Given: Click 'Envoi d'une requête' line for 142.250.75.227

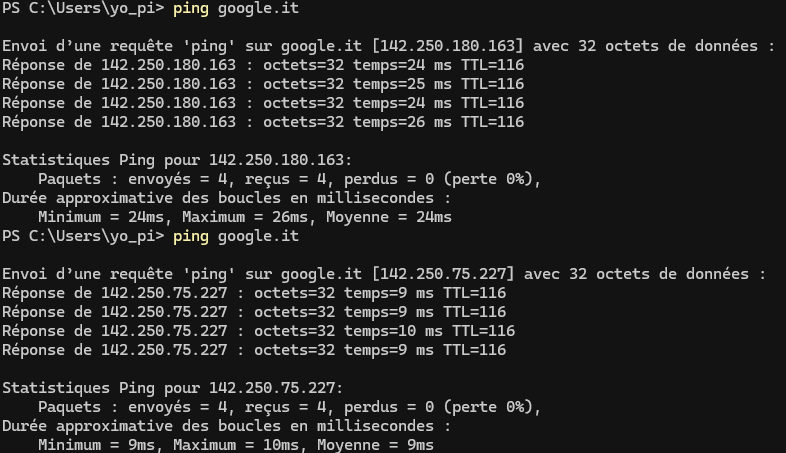Looking at the screenshot, I should pyautogui.click(x=384, y=274).
